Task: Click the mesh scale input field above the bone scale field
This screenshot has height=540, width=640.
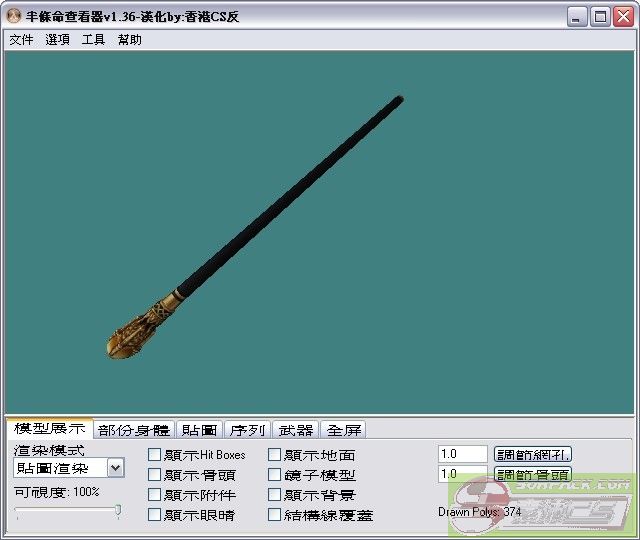Action: click(462, 454)
